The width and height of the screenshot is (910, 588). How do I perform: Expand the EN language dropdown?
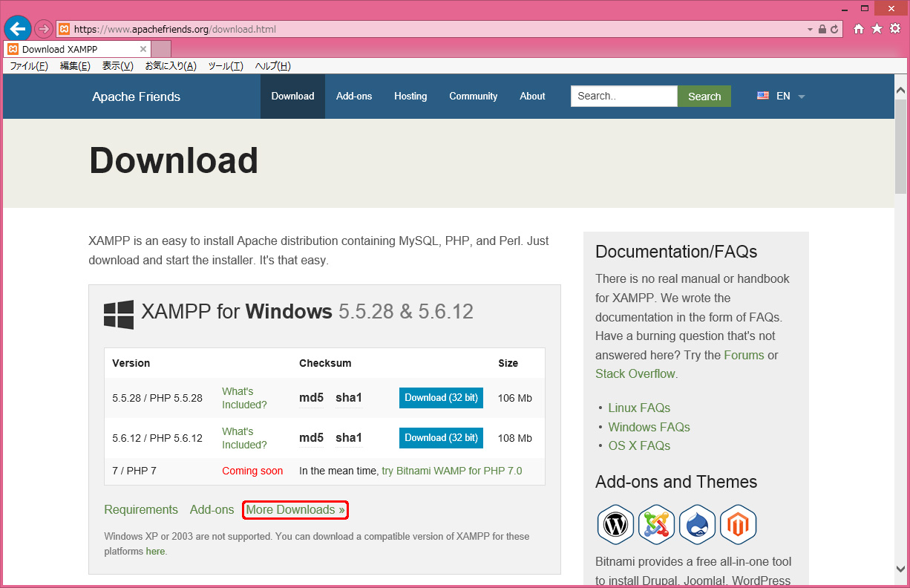tap(782, 96)
